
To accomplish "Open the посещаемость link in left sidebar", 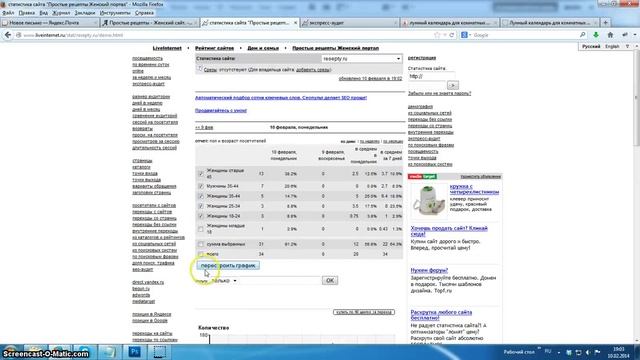I will 147,58.
